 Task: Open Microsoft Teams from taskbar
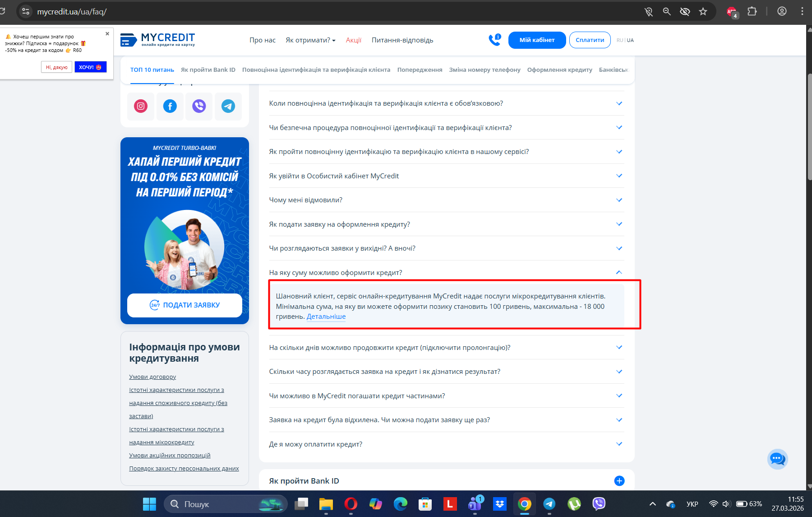tap(475, 504)
